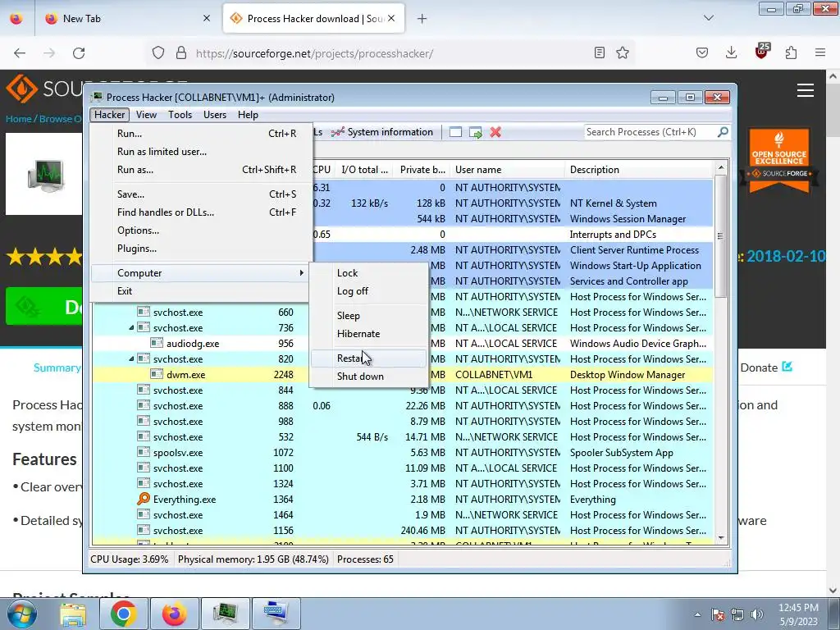Viewport: 840px width, 630px height.
Task: Open Plugins... from the Hacker menu
Action: pyautogui.click(x=201, y=249)
